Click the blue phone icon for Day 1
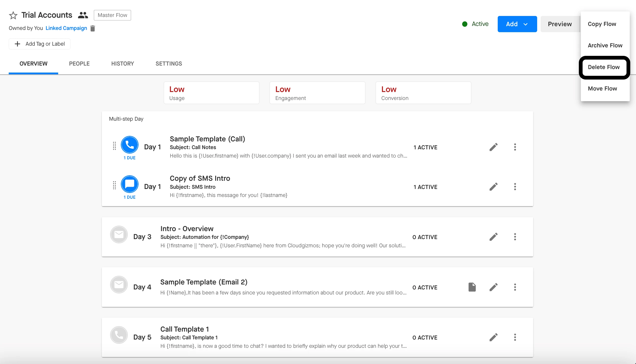The image size is (636, 364). [129, 145]
